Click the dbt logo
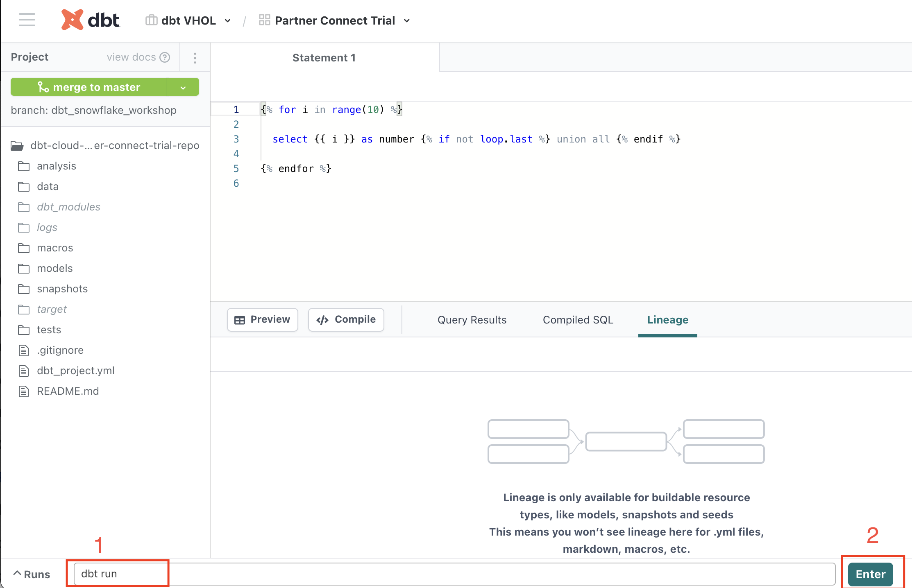This screenshot has width=912, height=588. pos(91,20)
